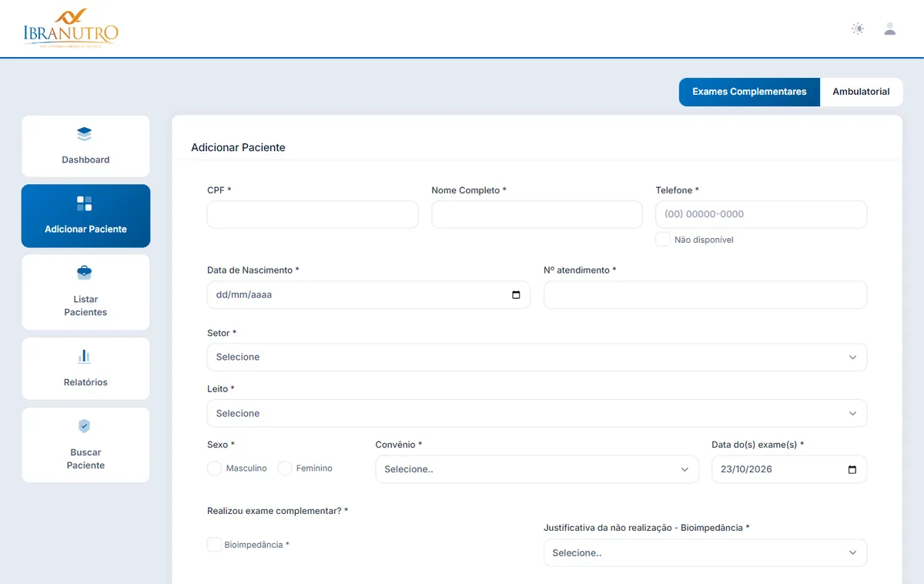
Task: Open Relatórios in the sidebar
Action: (x=85, y=368)
